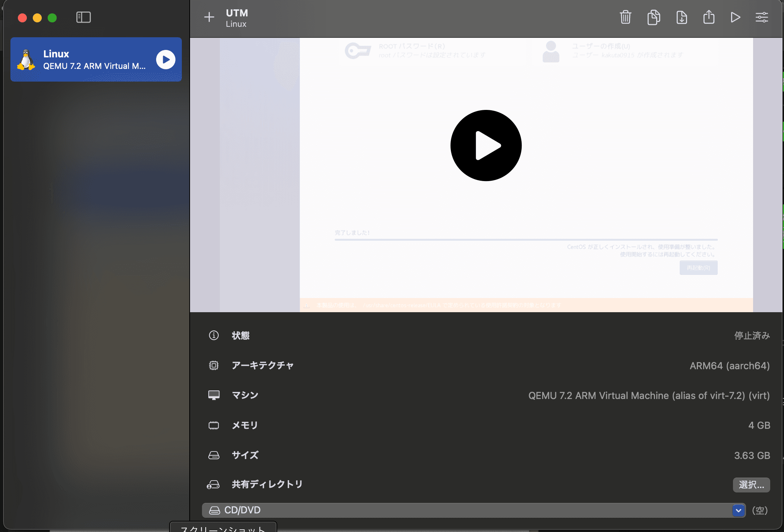Clone the VM using the duplicate icon
The height and width of the screenshot is (532, 784).
(654, 17)
